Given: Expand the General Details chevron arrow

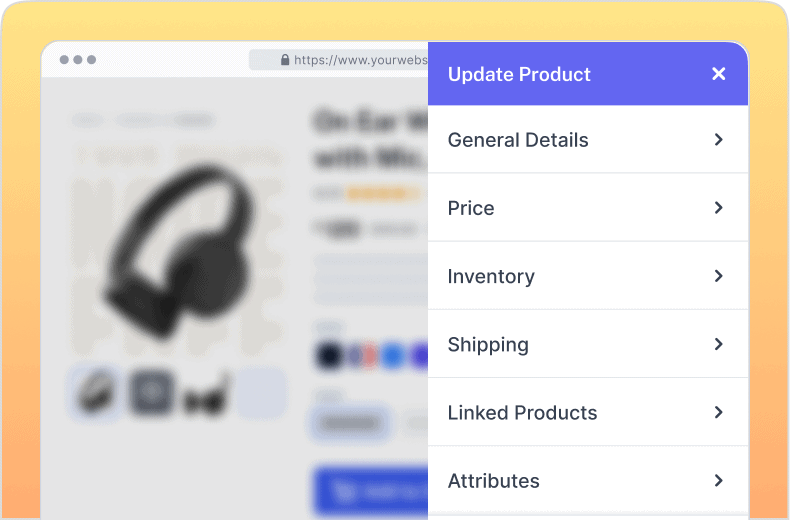Looking at the screenshot, I should pos(718,140).
